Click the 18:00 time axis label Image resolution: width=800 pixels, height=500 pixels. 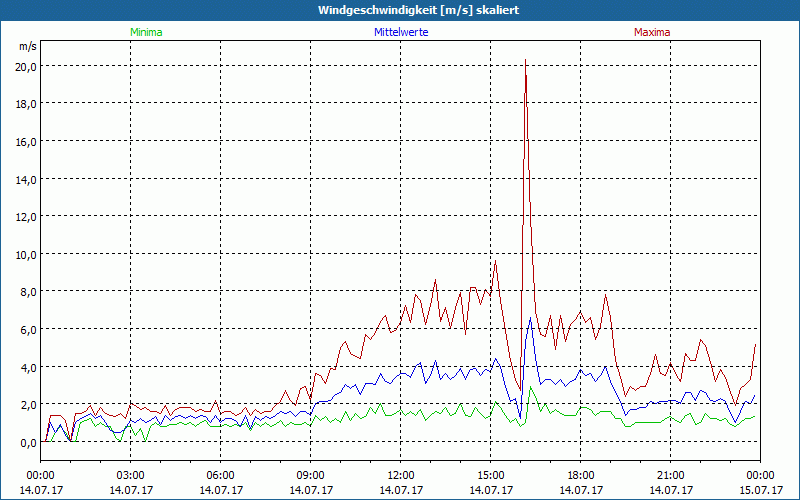point(581,476)
